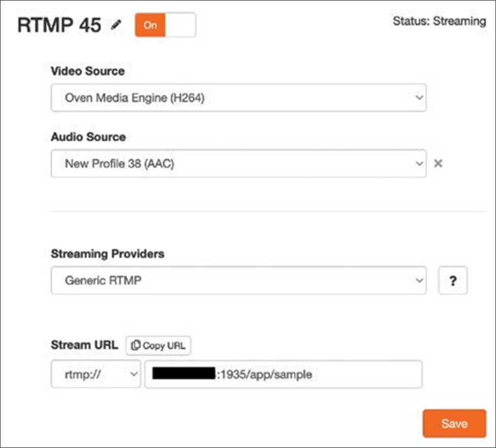This screenshot has width=496, height=448.
Task: Expand the Streaming Providers combo box
Action: click(238, 280)
